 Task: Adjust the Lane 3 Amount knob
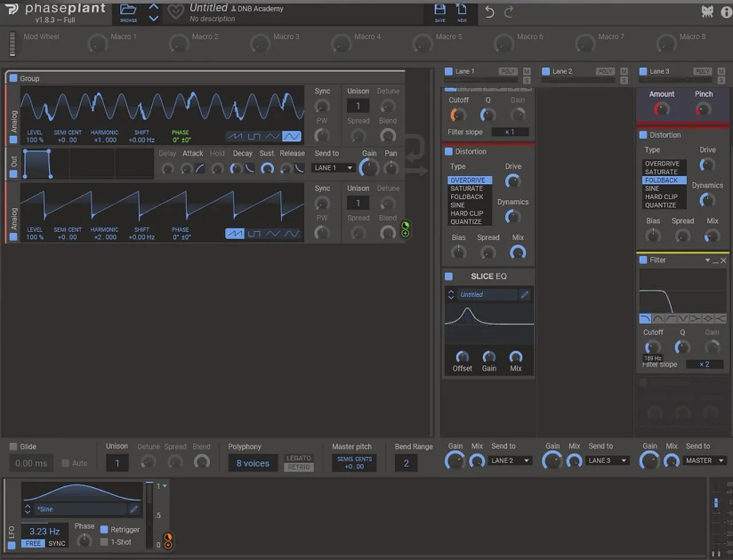pyautogui.click(x=661, y=109)
